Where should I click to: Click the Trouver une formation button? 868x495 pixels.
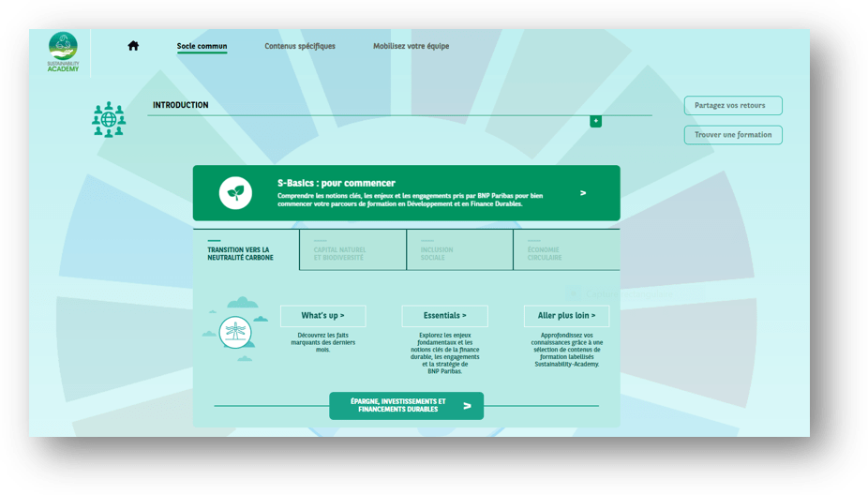(732, 135)
